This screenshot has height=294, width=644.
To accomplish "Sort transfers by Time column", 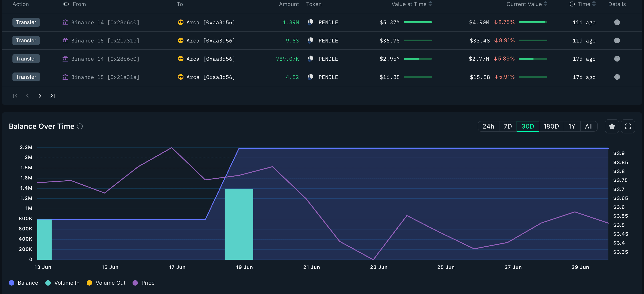I will click(594, 4).
